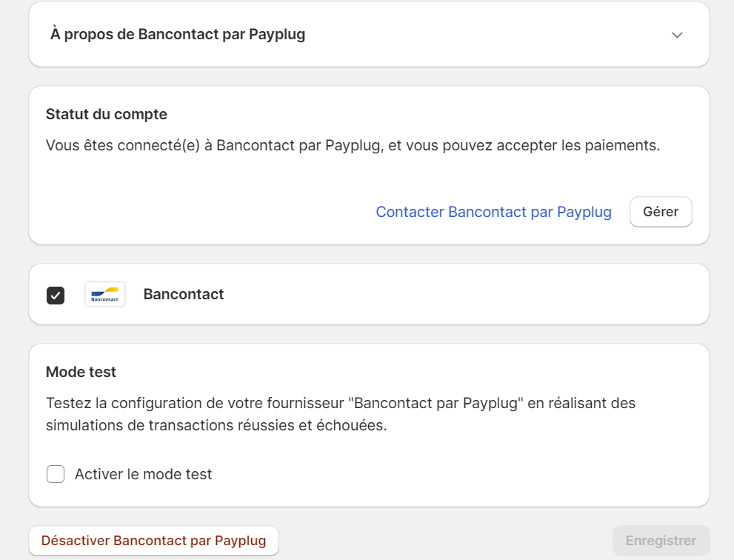Image resolution: width=734 pixels, height=560 pixels.
Task: Expand the À propos de Bancontact chevron
Action: pos(677,35)
